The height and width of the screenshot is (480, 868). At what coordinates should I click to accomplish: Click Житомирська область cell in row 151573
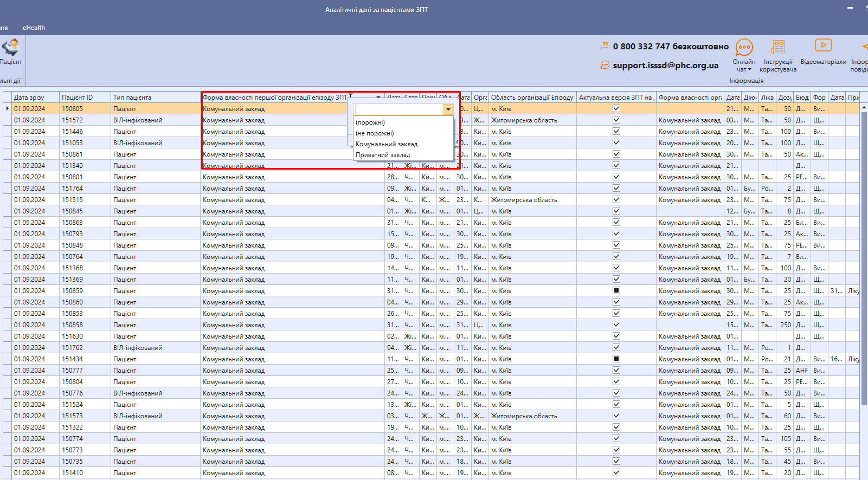[x=532, y=416]
